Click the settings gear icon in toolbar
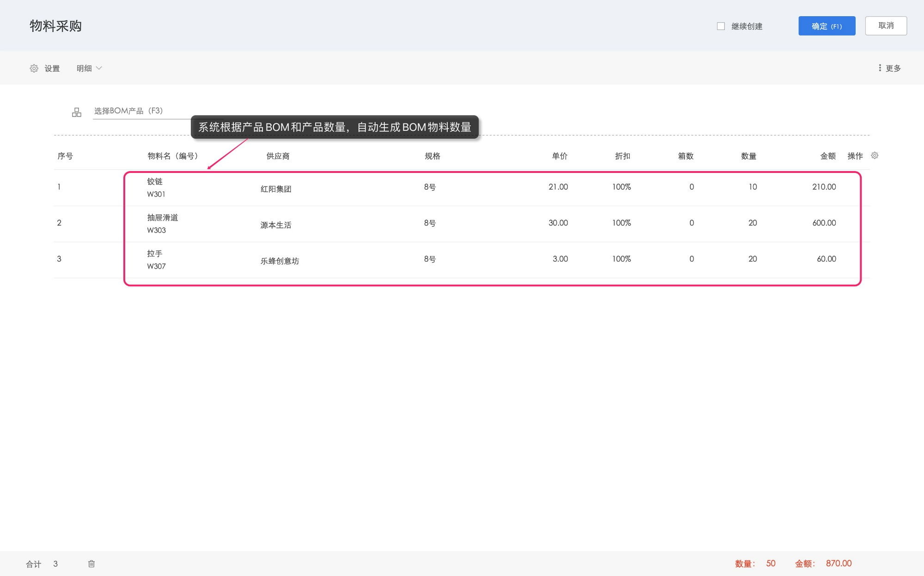924x576 pixels. click(34, 68)
